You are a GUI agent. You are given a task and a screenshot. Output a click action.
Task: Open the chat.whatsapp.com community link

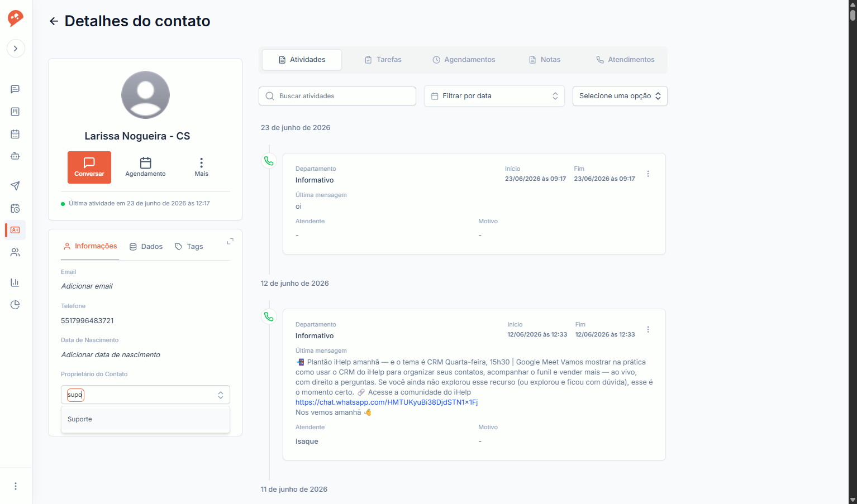[x=387, y=402]
